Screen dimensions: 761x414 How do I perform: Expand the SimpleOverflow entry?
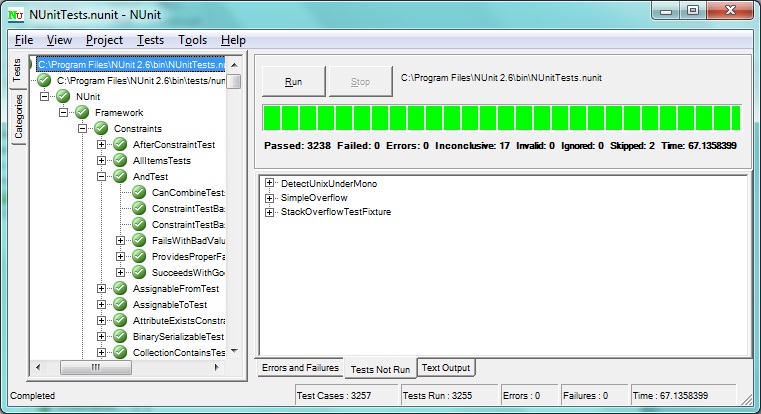(x=270, y=198)
